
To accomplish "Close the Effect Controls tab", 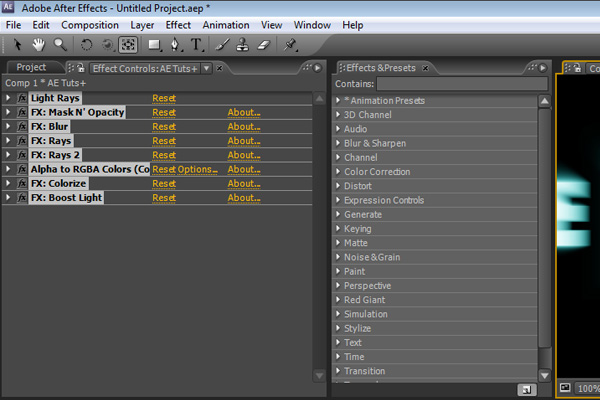I will tap(219, 68).
